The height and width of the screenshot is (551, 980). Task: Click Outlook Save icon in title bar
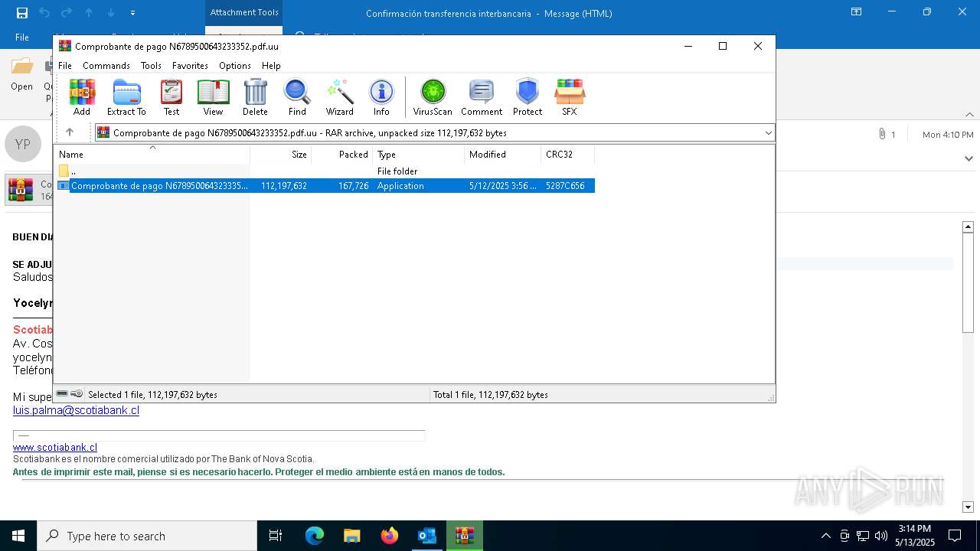point(21,13)
